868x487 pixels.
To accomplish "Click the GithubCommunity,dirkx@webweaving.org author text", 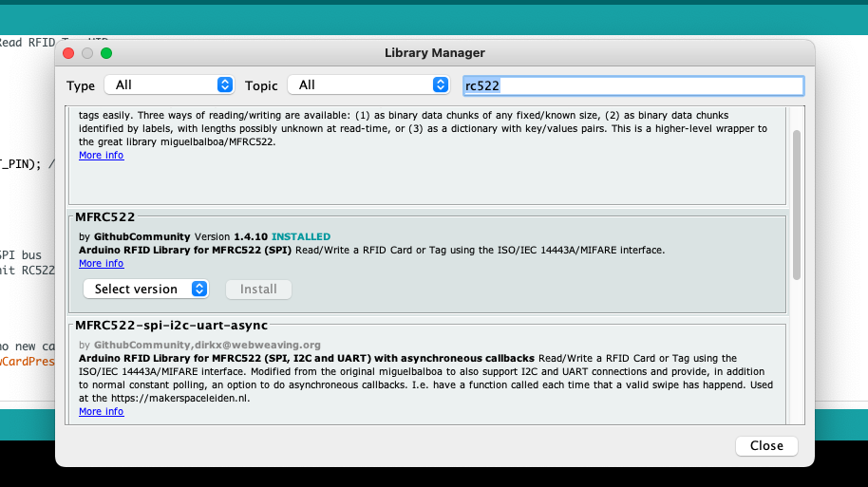I will (x=207, y=346).
